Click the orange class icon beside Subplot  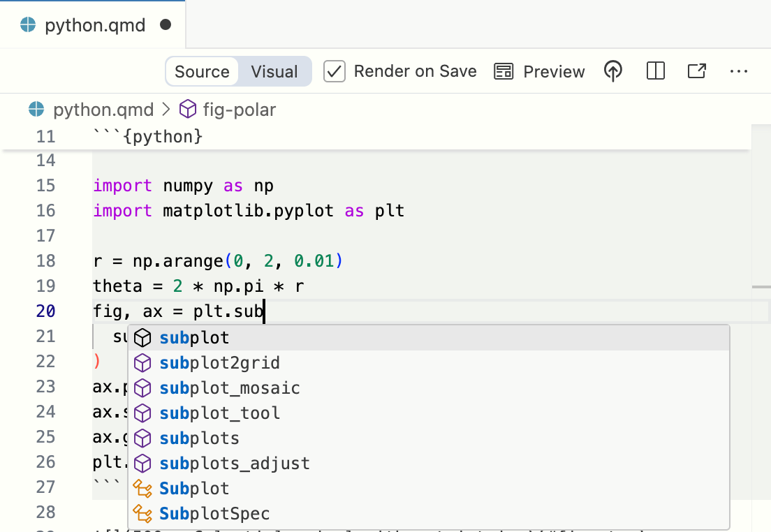tap(142, 488)
